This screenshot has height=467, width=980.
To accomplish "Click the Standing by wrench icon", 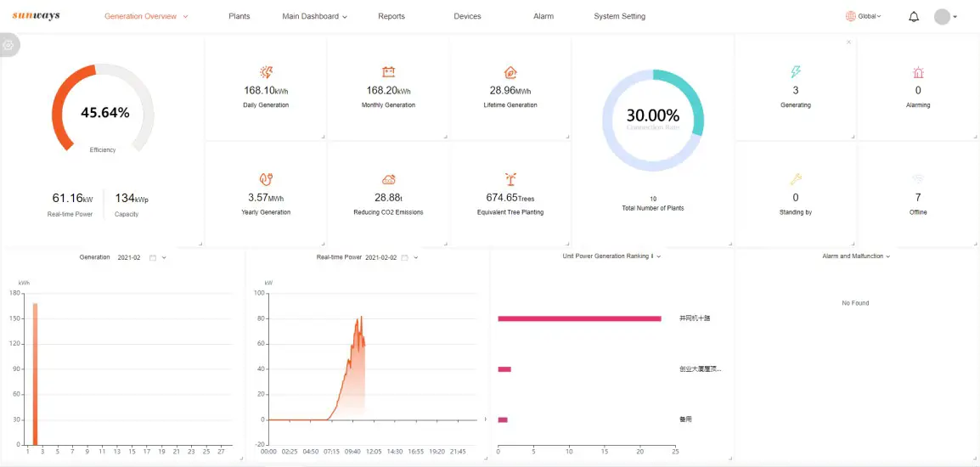I will point(796,179).
